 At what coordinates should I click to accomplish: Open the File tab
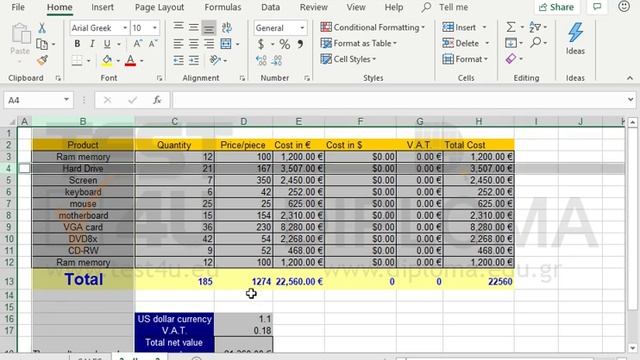[x=18, y=7]
